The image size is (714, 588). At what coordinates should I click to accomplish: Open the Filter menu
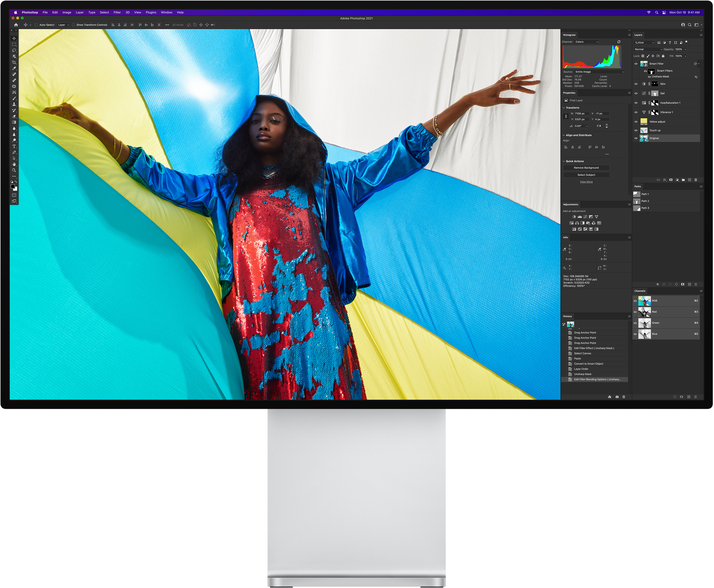coord(117,12)
